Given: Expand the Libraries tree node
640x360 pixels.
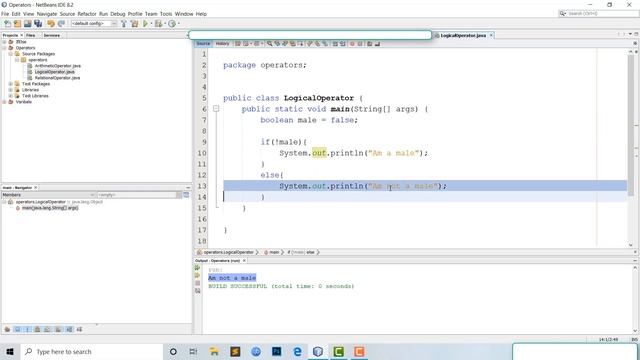Looking at the screenshot, I should [11, 90].
